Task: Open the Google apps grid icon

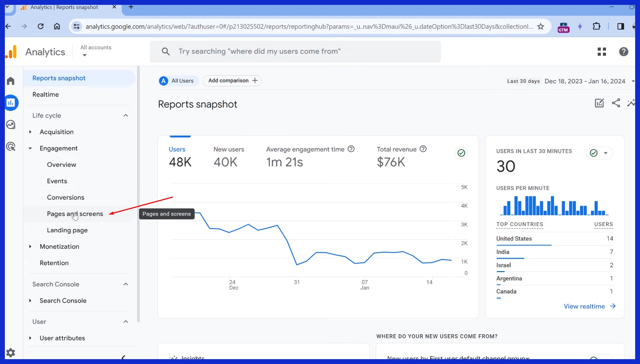Action: (x=602, y=52)
